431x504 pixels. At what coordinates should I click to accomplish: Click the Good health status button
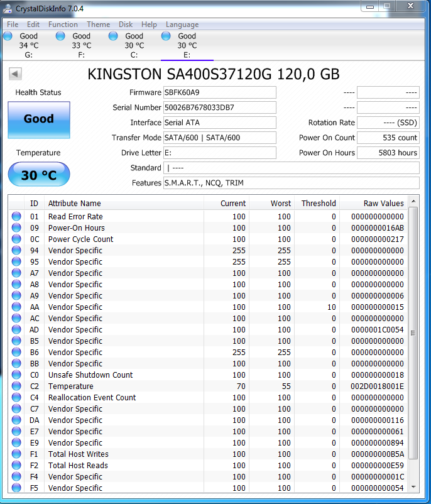tap(38, 119)
